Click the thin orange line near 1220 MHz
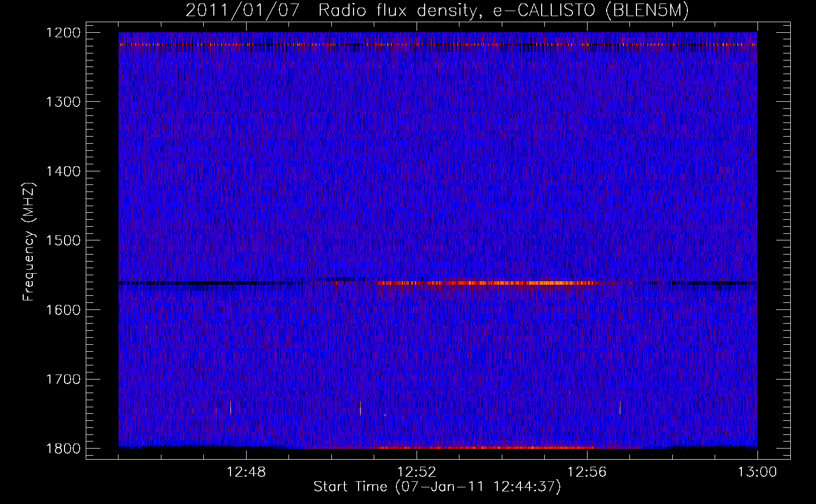The image size is (816, 504). (438, 44)
